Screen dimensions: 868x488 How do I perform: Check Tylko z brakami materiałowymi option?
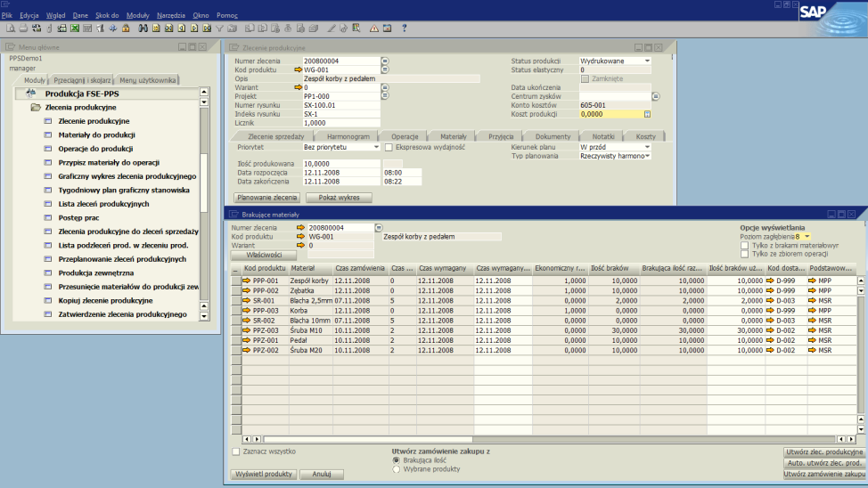coord(744,245)
